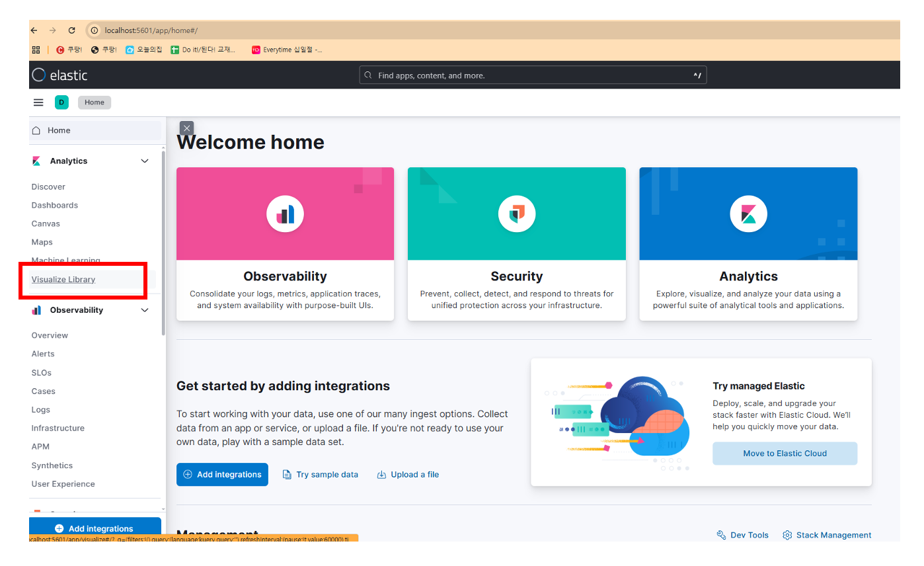Reload the page with refresh icon
The width and height of the screenshot is (924, 566).
click(71, 30)
